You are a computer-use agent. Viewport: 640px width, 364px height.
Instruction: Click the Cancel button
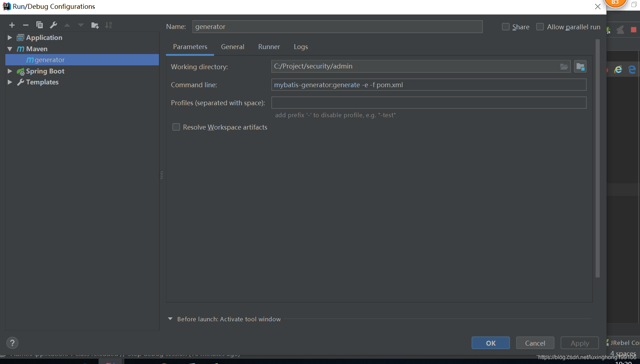coord(535,343)
